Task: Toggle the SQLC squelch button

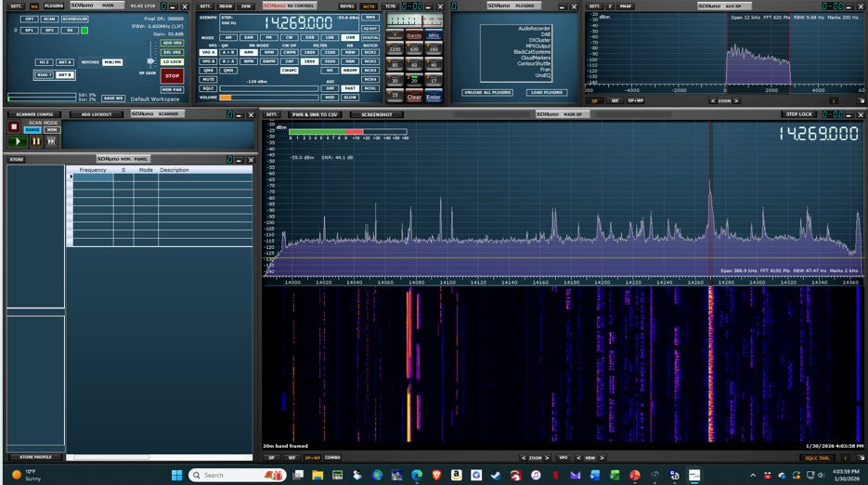Action: 209,88
